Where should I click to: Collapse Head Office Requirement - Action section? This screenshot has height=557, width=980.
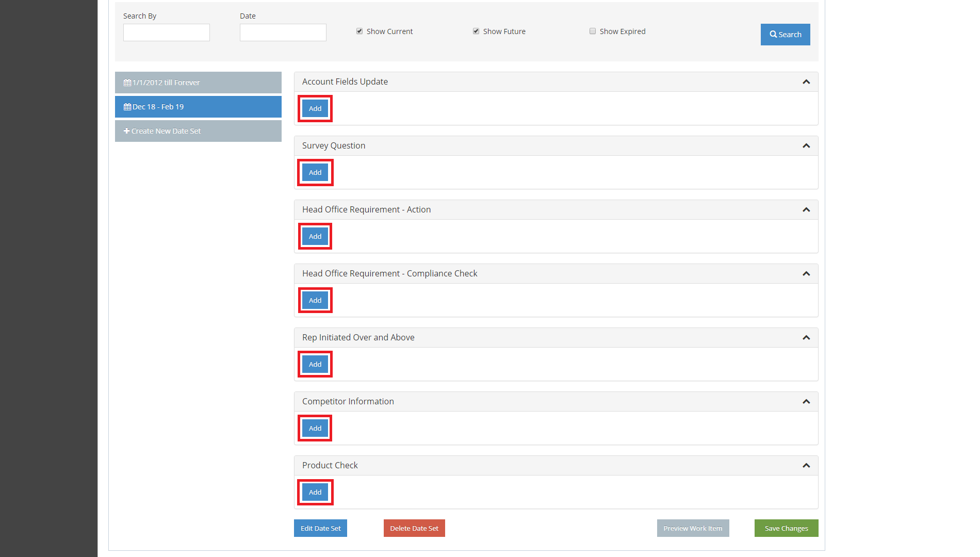[806, 210]
